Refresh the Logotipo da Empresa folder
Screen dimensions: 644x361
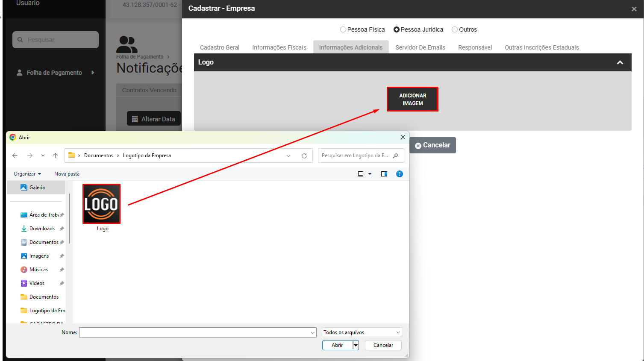pyautogui.click(x=304, y=156)
